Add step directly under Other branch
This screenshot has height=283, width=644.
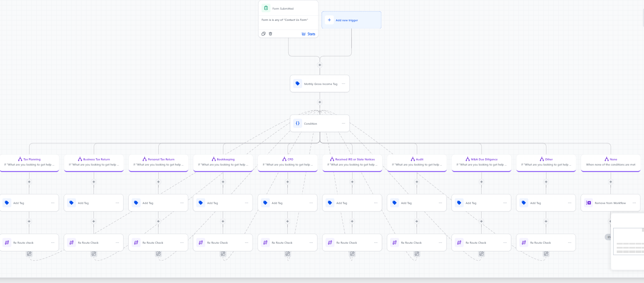(546, 182)
